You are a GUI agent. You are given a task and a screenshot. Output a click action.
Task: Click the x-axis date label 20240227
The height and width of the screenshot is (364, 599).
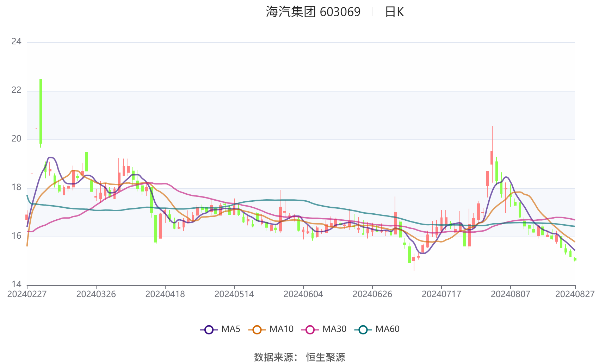(x=27, y=294)
